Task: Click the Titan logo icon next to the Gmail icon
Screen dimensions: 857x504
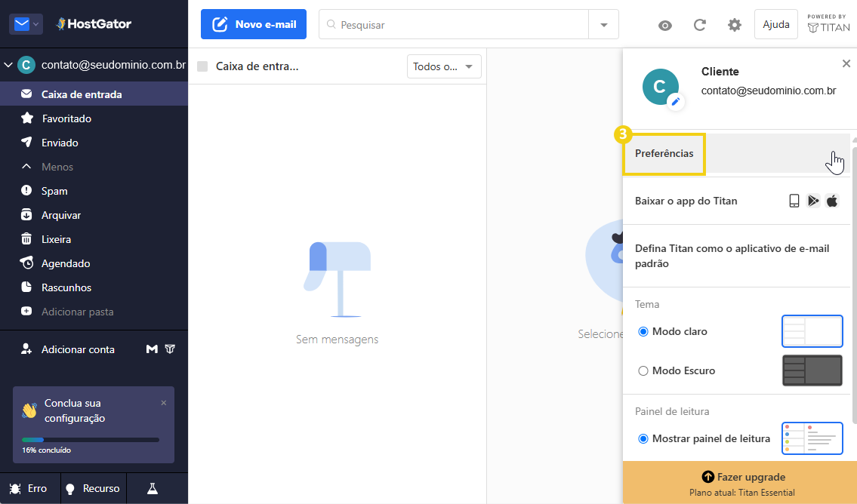Action: [x=171, y=349]
